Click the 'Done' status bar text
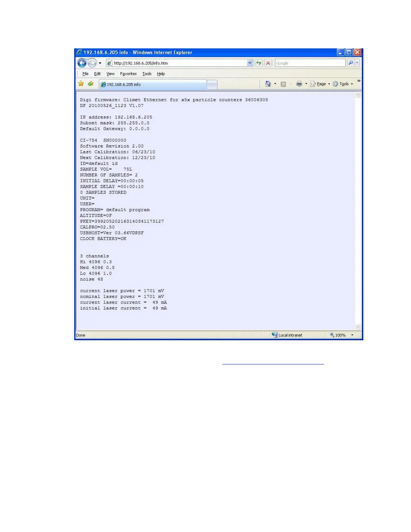Image resolution: width=411 pixels, height=532 pixels. click(81, 335)
